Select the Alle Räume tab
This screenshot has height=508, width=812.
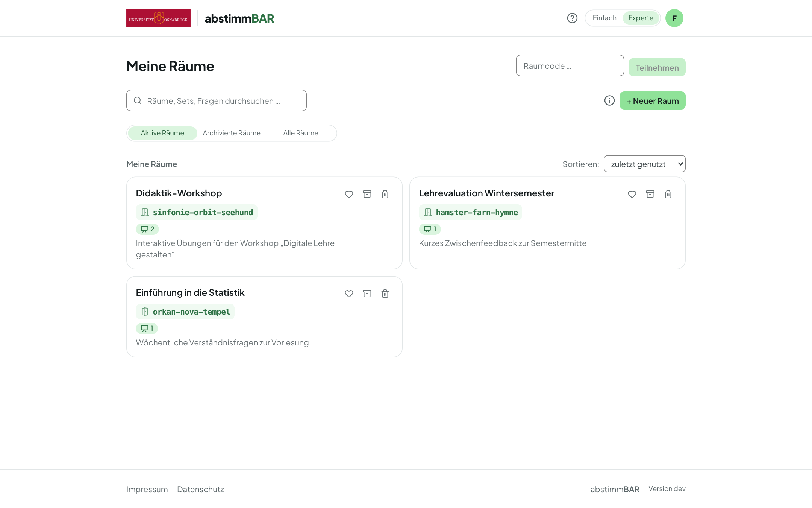301,133
